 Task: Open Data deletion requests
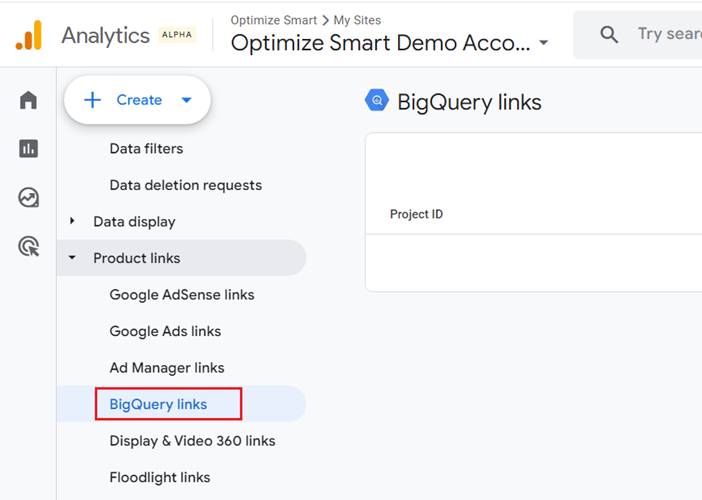tap(185, 185)
